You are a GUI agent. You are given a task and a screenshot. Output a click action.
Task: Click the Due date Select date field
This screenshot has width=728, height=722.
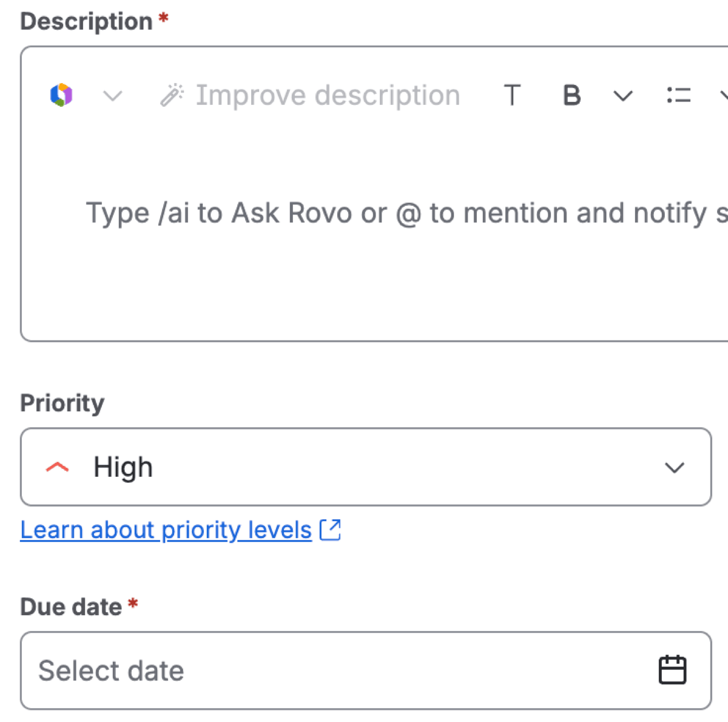[x=366, y=670]
